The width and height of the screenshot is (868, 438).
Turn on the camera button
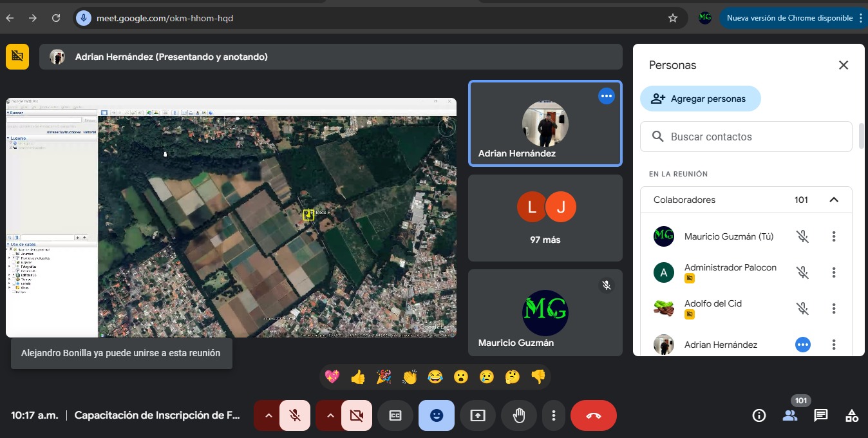pos(356,415)
